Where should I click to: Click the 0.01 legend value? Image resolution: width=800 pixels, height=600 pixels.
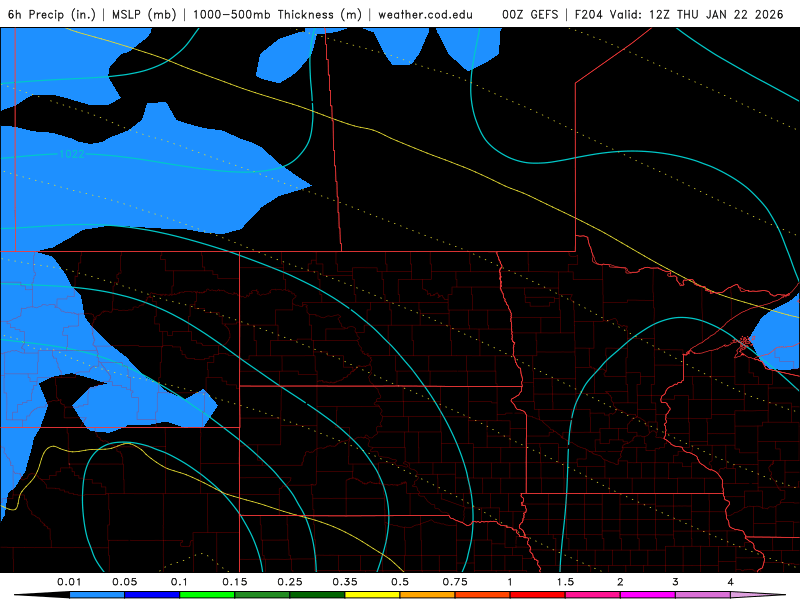69,582
